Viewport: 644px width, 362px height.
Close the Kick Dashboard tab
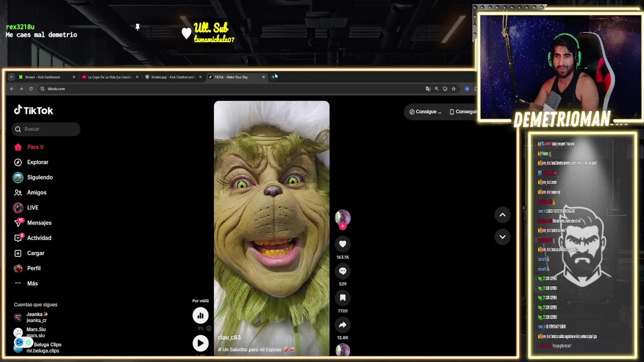click(74, 77)
